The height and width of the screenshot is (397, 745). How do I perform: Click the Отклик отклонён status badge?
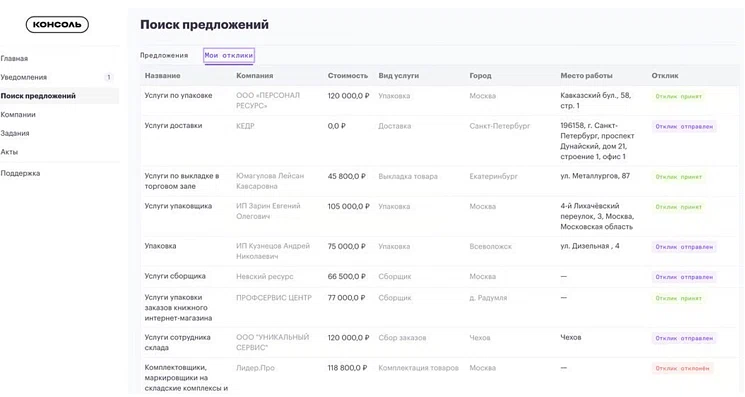click(682, 368)
